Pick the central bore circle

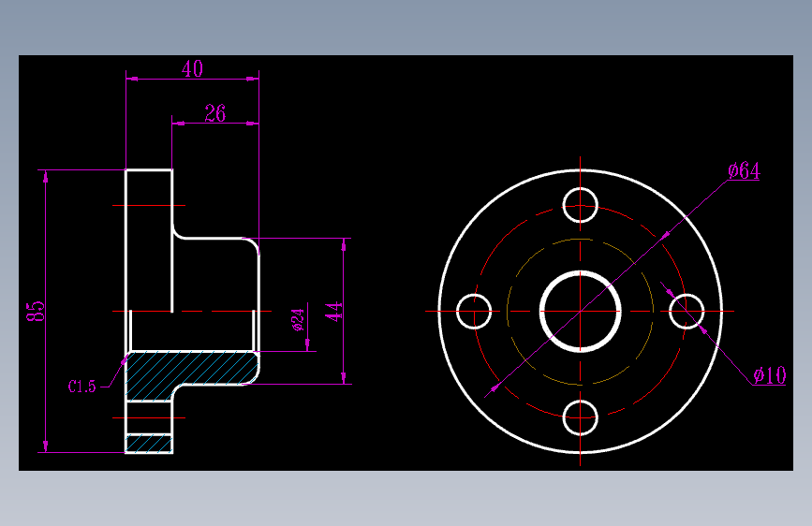pos(580,311)
